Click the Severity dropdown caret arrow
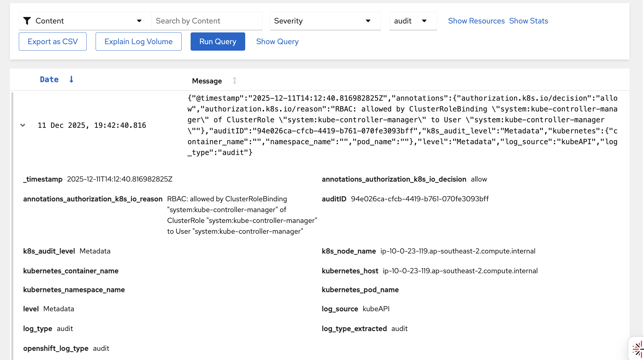The width and height of the screenshot is (644, 360). [368, 21]
